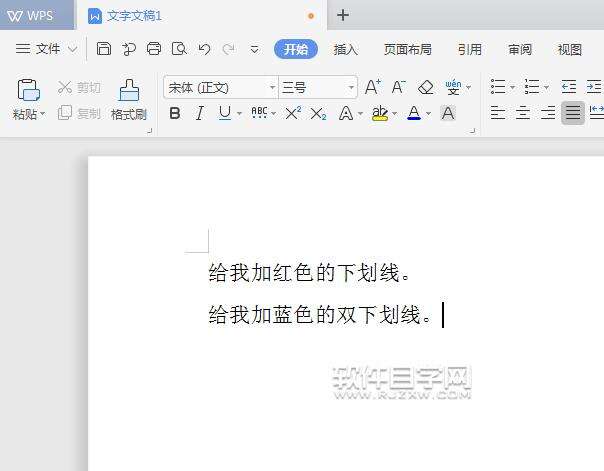Toggle Italic formatting

click(200, 113)
